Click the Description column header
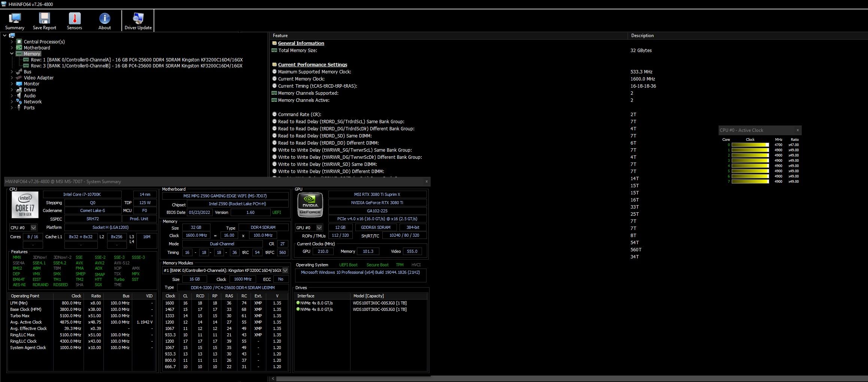Image resolution: width=868 pixels, height=382 pixels. click(642, 36)
